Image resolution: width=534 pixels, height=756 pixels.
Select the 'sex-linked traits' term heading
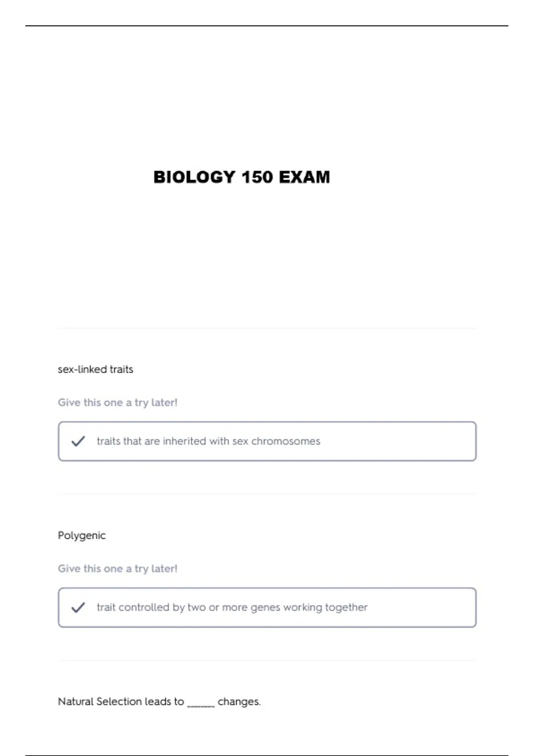tap(95, 370)
